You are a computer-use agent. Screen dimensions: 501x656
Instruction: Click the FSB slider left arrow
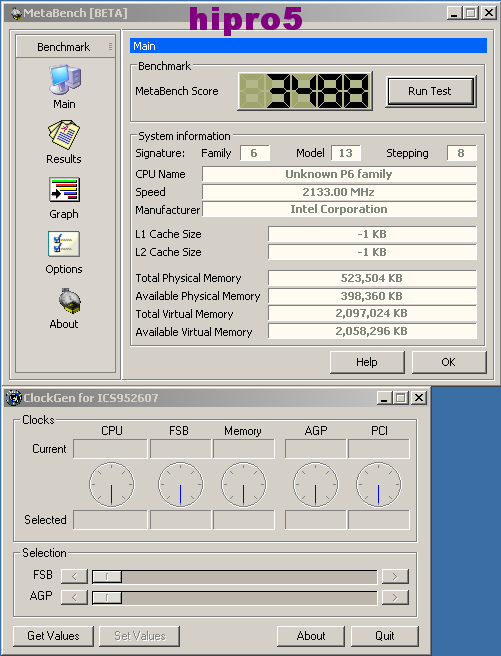(74, 577)
